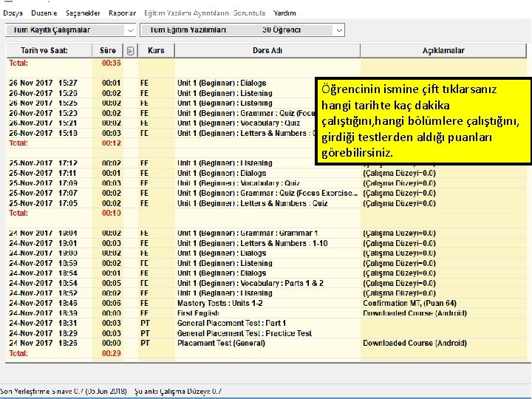This screenshot has width=532, height=399.
Task: Sort by Tarih ve Saat column header
Action: pos(50,50)
